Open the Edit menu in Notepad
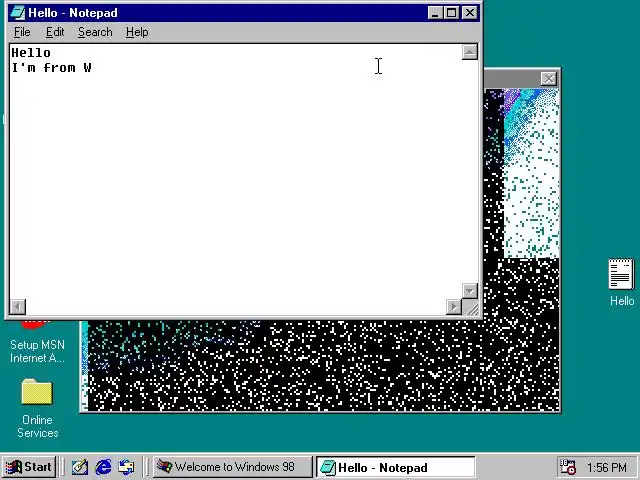Viewport: 640px width, 480px height. [x=55, y=32]
